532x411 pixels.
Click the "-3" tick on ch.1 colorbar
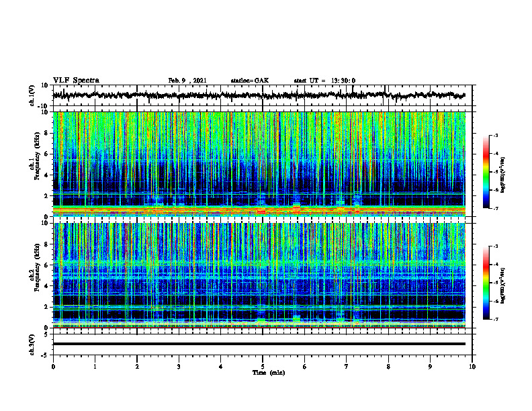coord(496,135)
